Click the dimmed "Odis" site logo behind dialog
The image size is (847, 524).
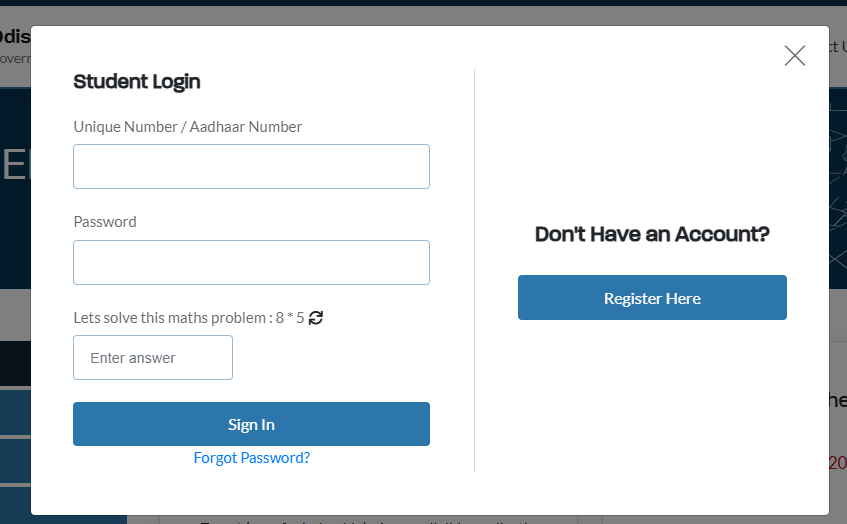14,37
